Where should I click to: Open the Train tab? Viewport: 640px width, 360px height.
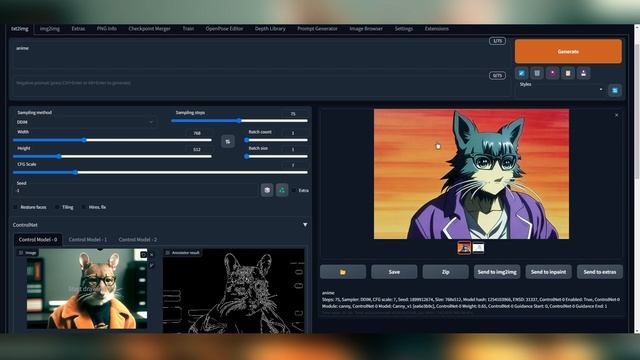[188, 29]
